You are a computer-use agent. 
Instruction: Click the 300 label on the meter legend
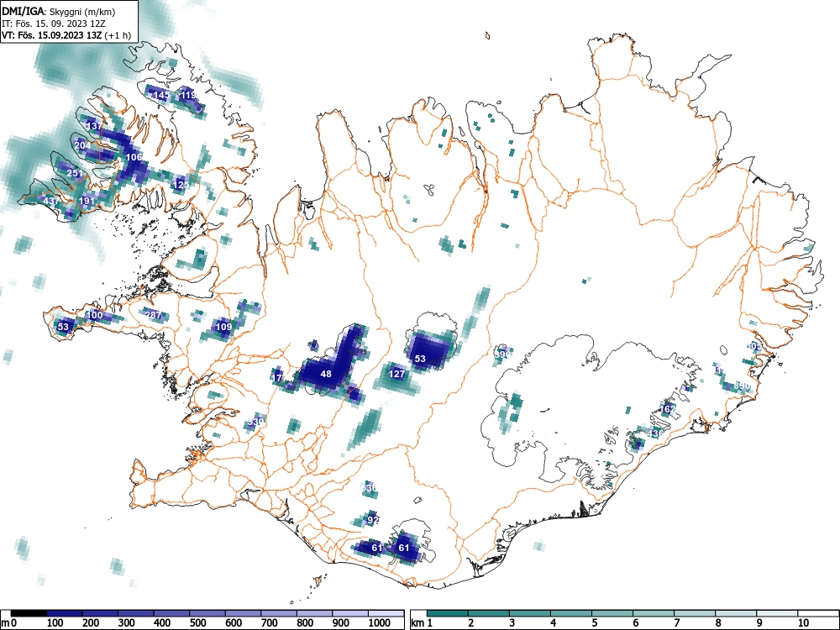[127, 622]
